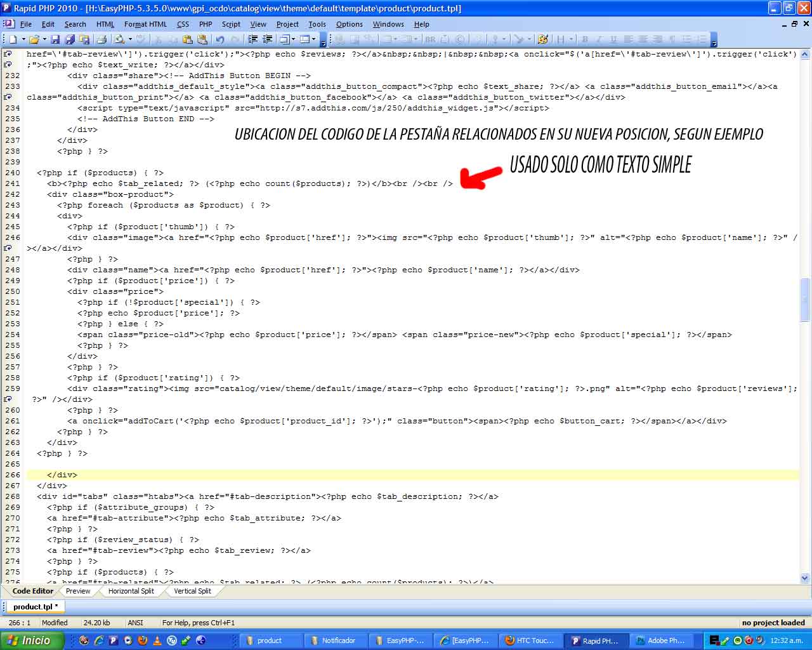Click VLC cone quick launch icon
Screen dimensions: 812x650
point(157,640)
